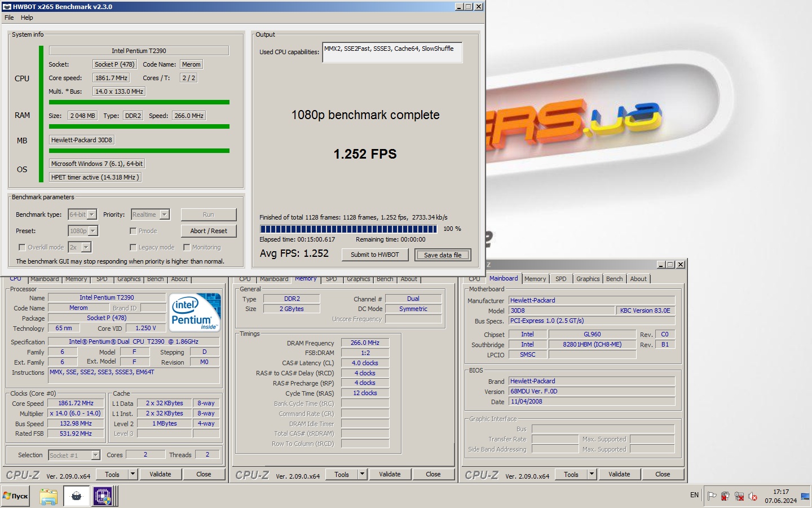Screen dimensions: 812x508
Task: Switch to HWBOT x265 taskbar button
Action: click(76, 496)
